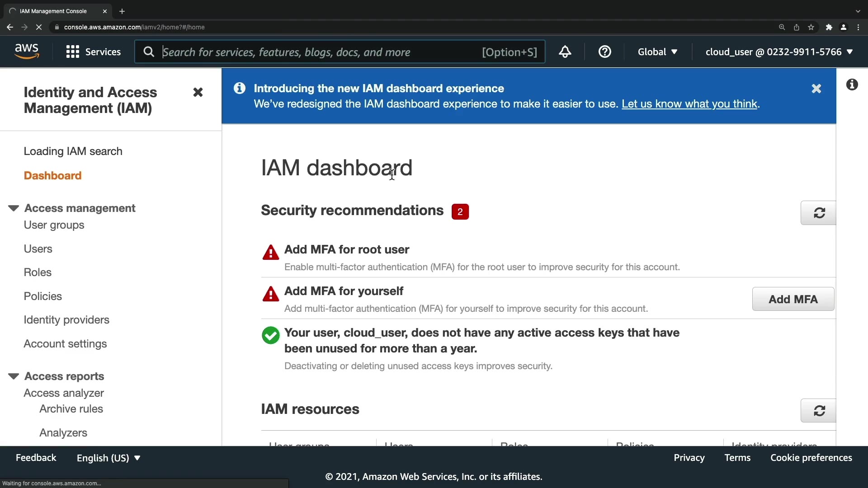Open the Services grid menu
The height and width of the screenshot is (488, 868).
tap(93, 52)
